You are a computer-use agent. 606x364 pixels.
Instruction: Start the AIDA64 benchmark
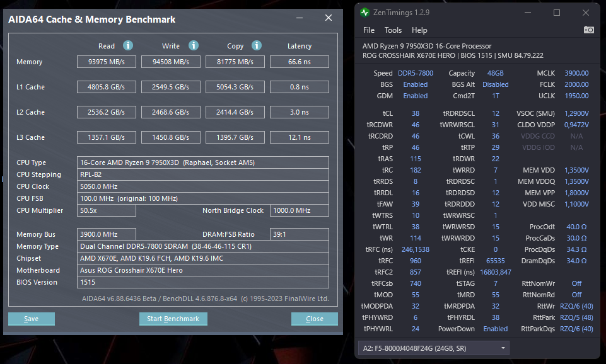tap(173, 319)
